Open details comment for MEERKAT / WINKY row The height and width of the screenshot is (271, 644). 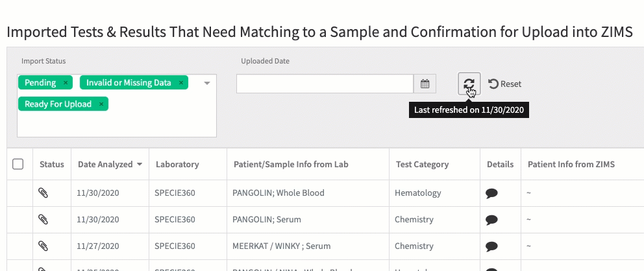click(x=491, y=246)
